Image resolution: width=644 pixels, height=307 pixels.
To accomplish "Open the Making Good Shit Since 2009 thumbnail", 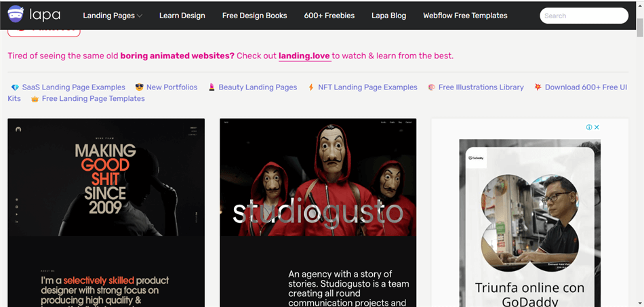I will 106,213.
